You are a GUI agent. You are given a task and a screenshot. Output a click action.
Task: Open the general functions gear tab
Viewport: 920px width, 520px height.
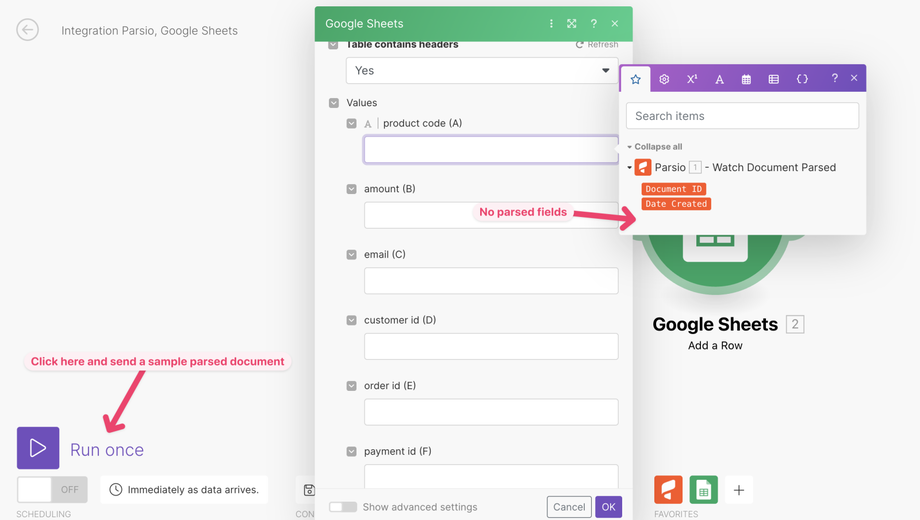point(664,79)
